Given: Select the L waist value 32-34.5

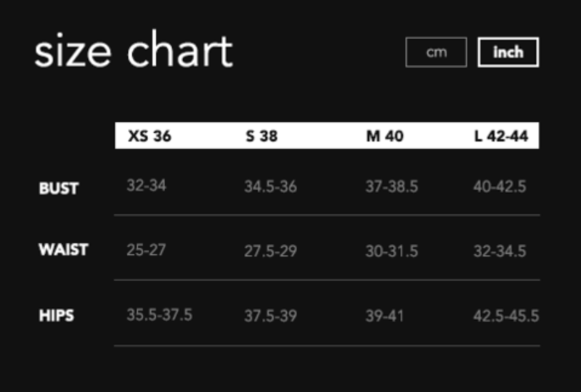Looking at the screenshot, I should click(500, 251).
